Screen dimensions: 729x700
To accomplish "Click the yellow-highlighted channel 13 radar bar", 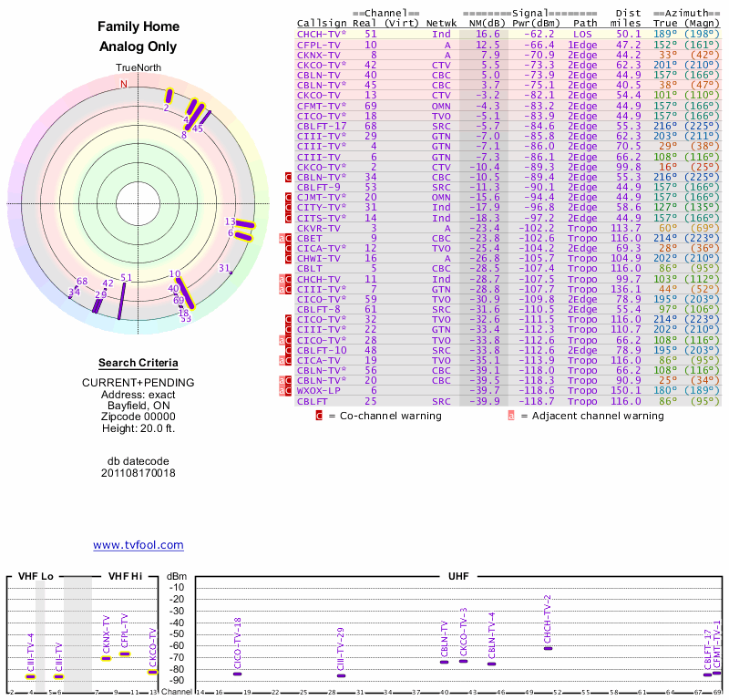I will [x=243, y=223].
